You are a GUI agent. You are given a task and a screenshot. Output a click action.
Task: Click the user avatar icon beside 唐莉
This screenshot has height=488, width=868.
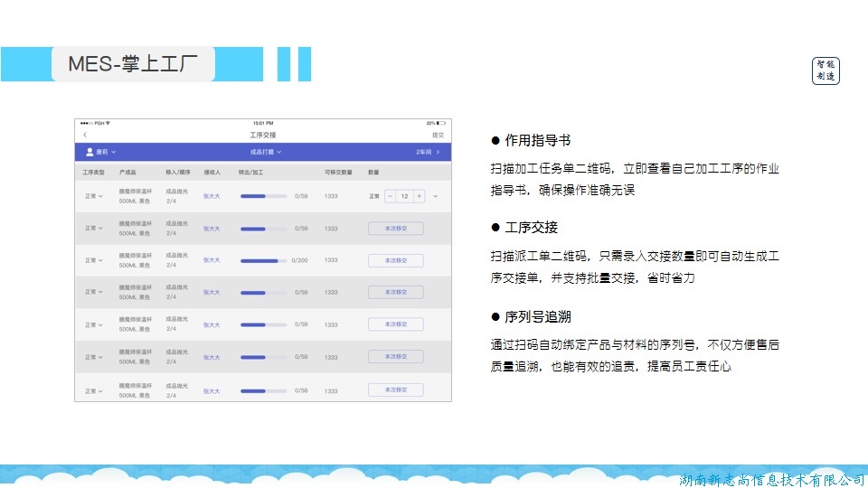pyautogui.click(x=90, y=152)
